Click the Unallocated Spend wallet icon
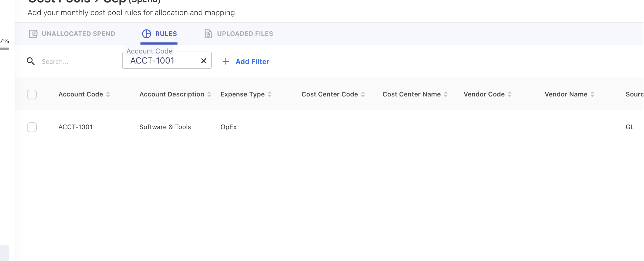The height and width of the screenshot is (261, 644). click(33, 34)
